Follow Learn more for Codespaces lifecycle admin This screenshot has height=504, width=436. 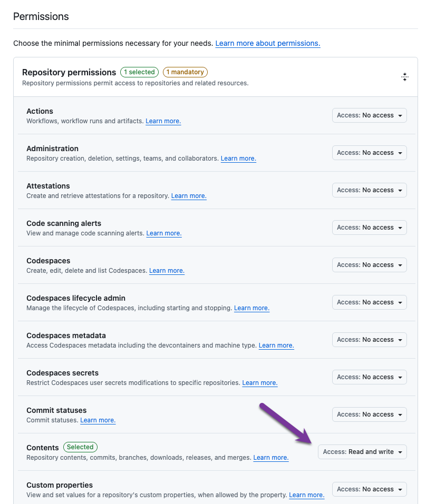251,308
